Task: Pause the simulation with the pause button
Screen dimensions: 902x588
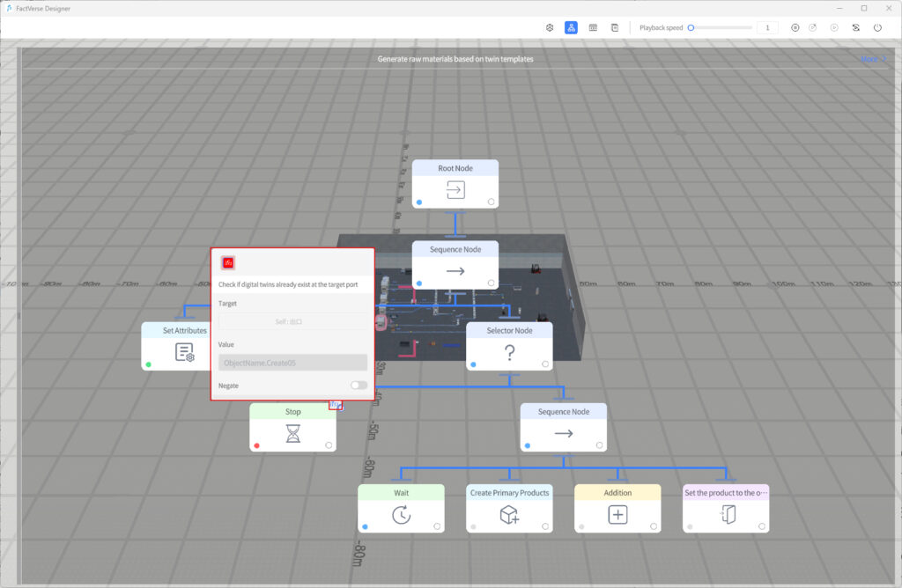Action: (795, 27)
